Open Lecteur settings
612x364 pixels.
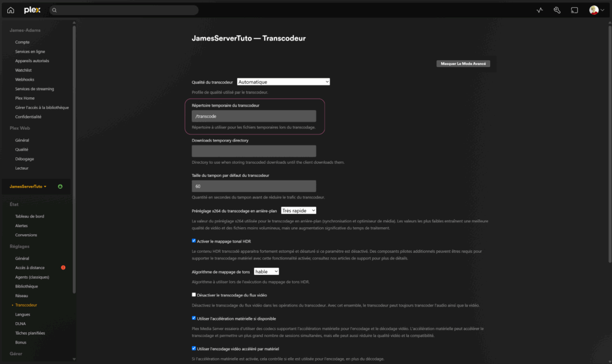22,168
